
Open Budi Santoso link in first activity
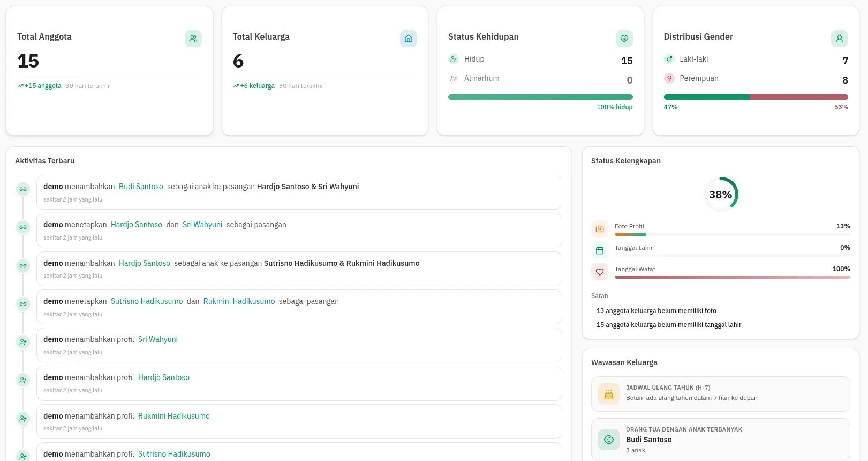[141, 187]
